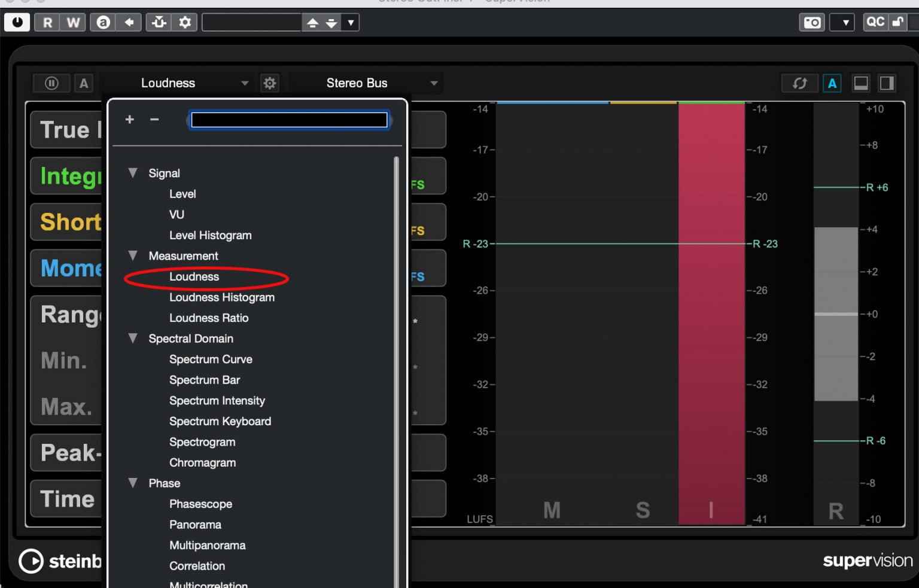This screenshot has height=588, width=919.
Task: Toggle the blue A auto-scale button
Action: click(832, 83)
